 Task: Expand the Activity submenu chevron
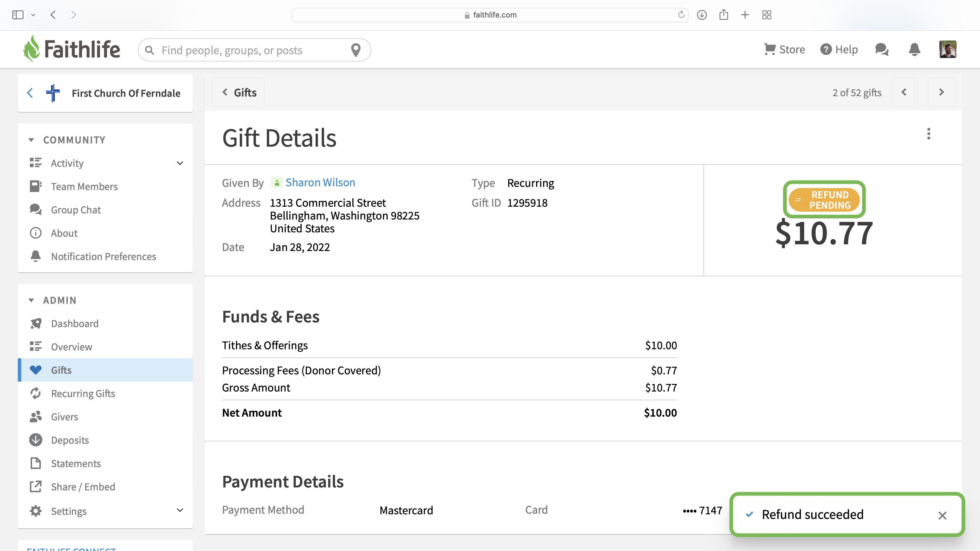pyautogui.click(x=180, y=163)
